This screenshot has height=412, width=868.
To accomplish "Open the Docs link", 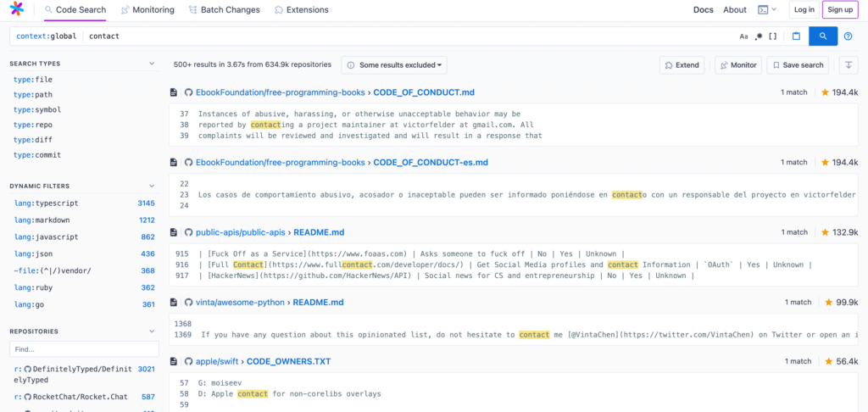I will [703, 9].
